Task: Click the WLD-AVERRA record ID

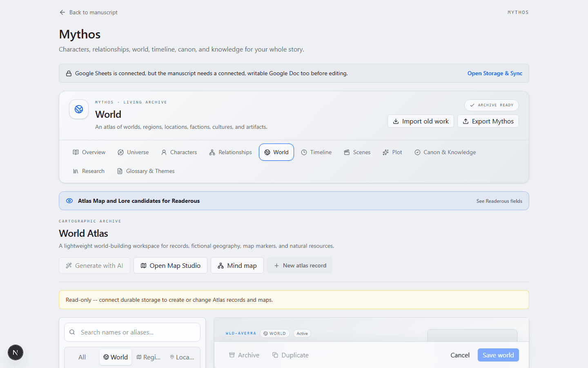Action: (x=241, y=333)
